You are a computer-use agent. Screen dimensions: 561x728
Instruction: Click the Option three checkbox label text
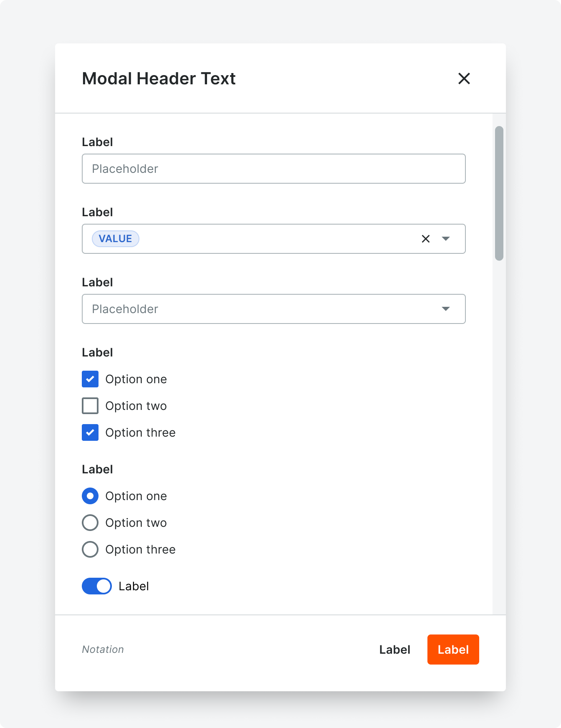140,432
